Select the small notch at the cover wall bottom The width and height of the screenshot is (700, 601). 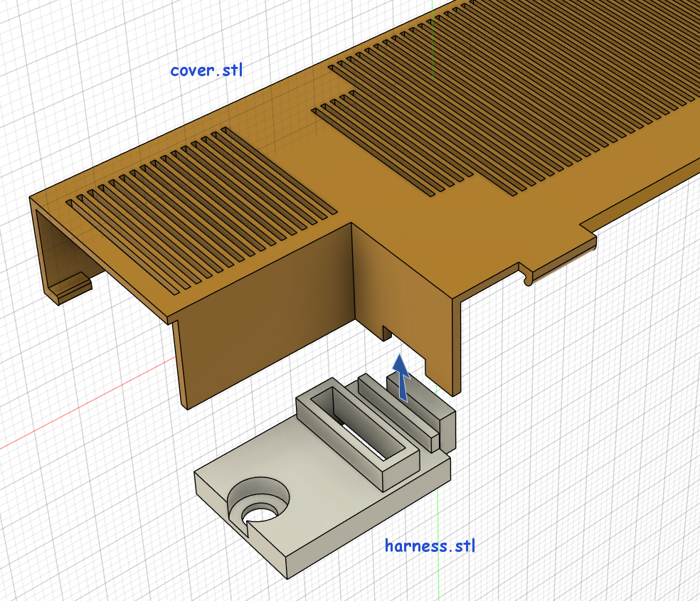[x=388, y=331]
